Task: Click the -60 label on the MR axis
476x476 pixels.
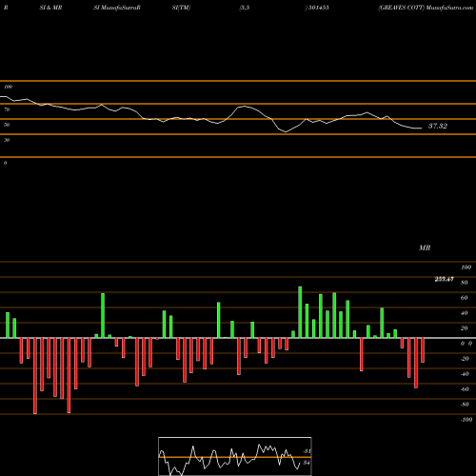Action: [x=465, y=389]
